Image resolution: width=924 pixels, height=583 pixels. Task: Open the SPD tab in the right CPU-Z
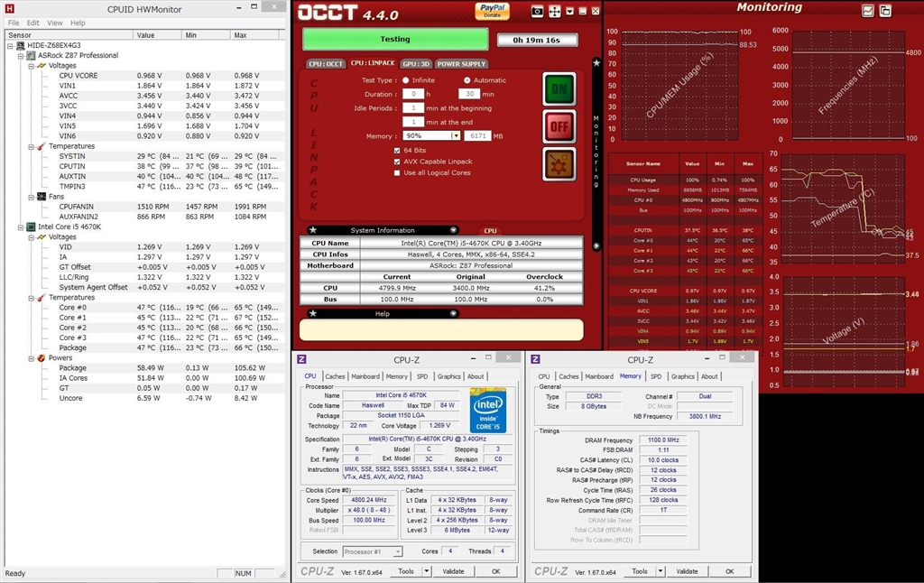coord(656,376)
